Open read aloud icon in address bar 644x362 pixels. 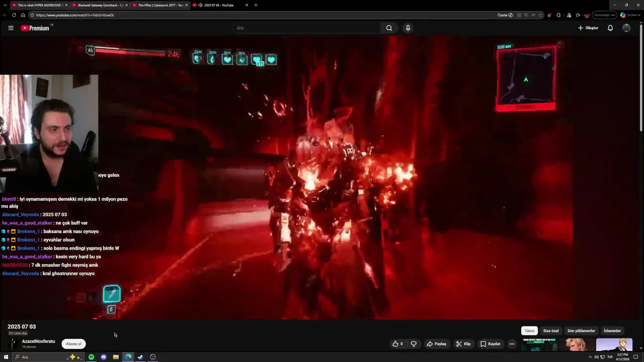(532, 15)
